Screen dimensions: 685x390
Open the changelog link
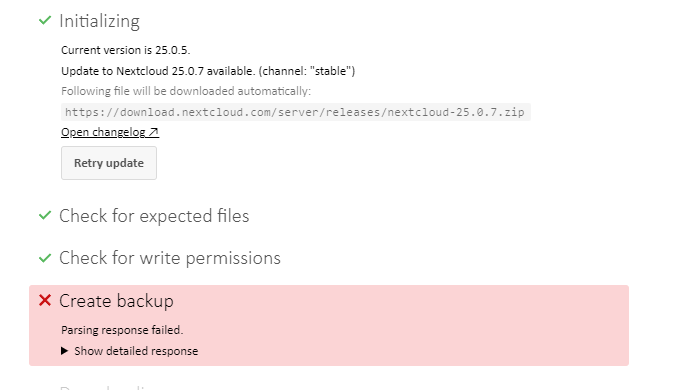coord(110,132)
